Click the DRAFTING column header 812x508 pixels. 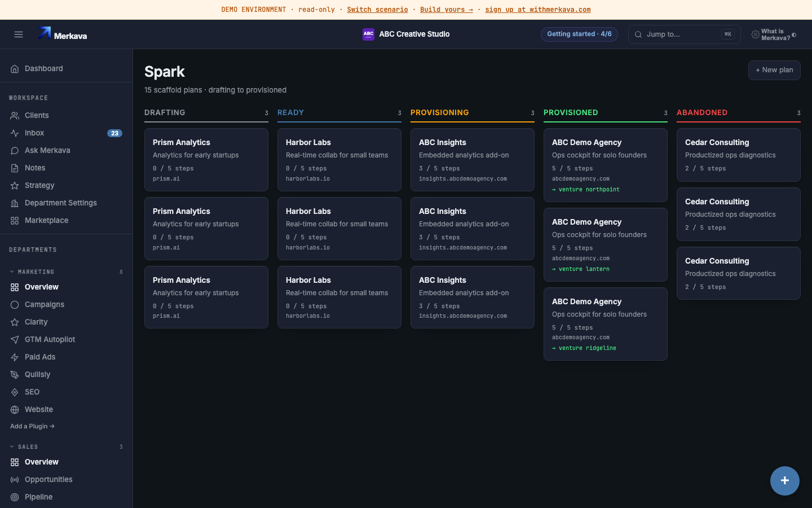pyautogui.click(x=206, y=113)
